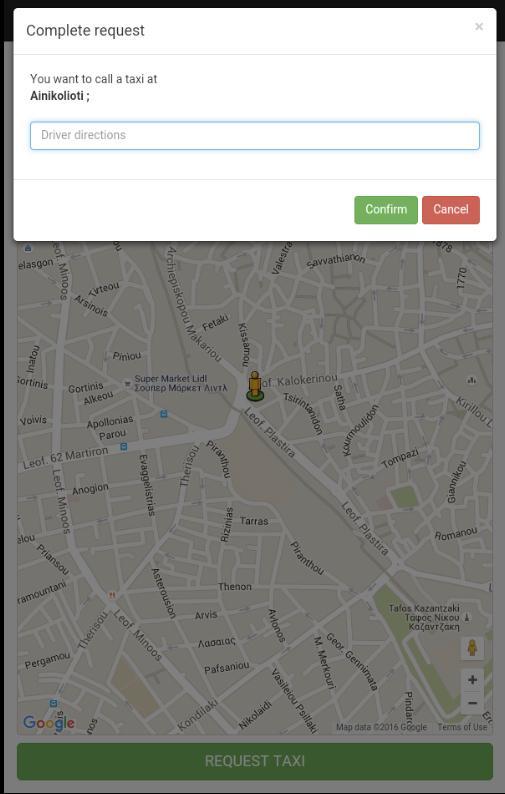
Task: Click the yellow pegman marker on the map
Action: tap(254, 386)
